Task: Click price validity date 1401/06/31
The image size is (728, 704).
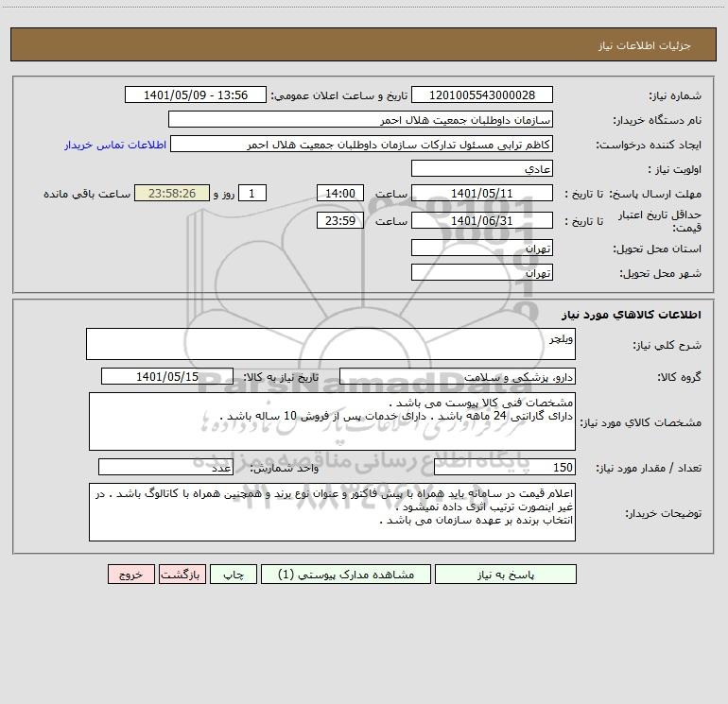Action: tap(482, 220)
